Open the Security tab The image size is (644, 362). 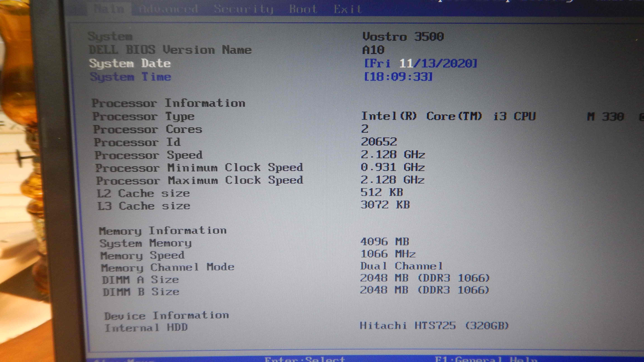tap(243, 9)
